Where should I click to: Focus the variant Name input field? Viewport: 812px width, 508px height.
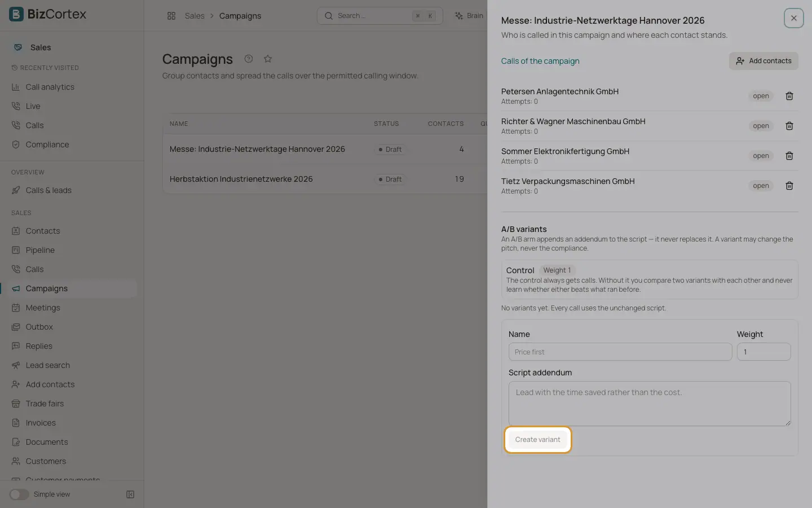click(620, 352)
